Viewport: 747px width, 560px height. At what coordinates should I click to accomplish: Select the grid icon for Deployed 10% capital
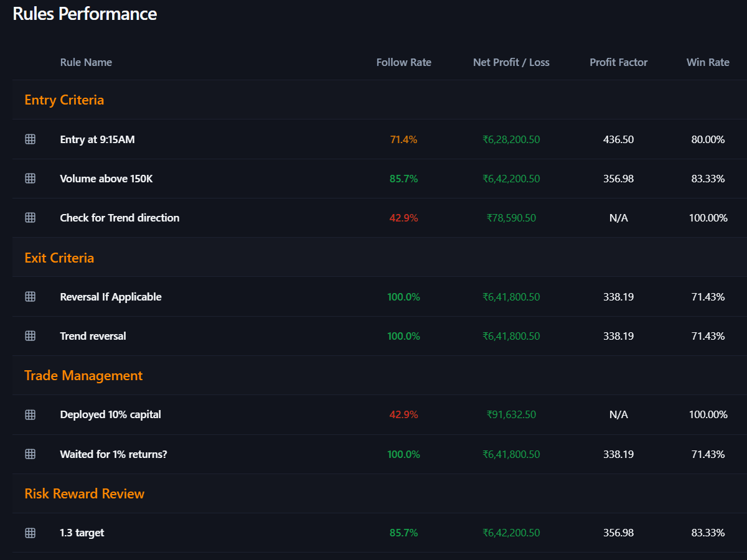pos(30,414)
